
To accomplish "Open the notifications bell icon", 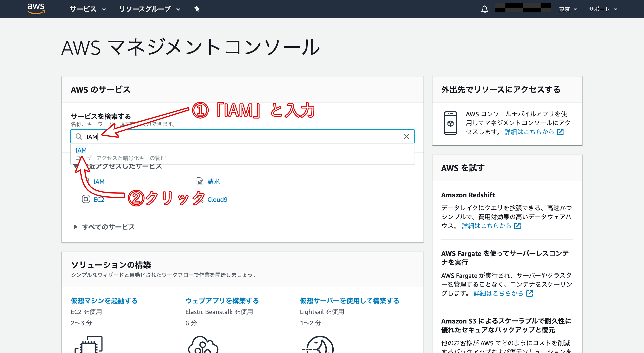I will pos(485,9).
